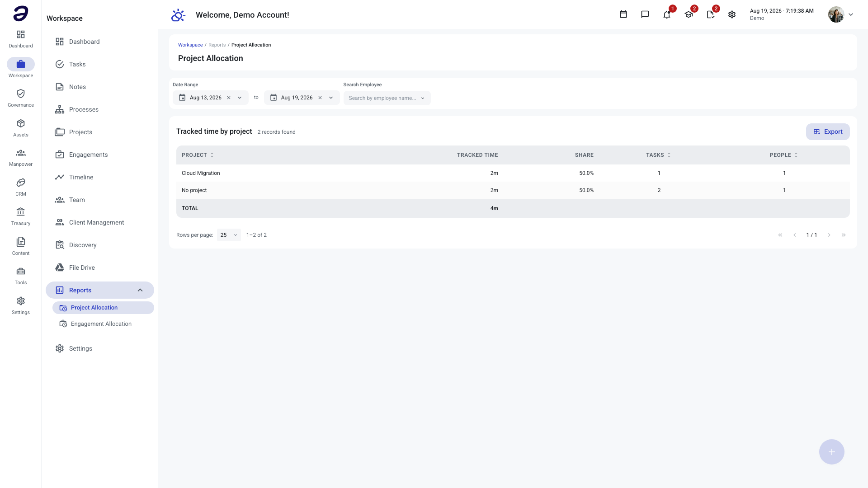The height and width of the screenshot is (488, 868).
Task: Open Engagement Allocation report
Action: pos(103,324)
